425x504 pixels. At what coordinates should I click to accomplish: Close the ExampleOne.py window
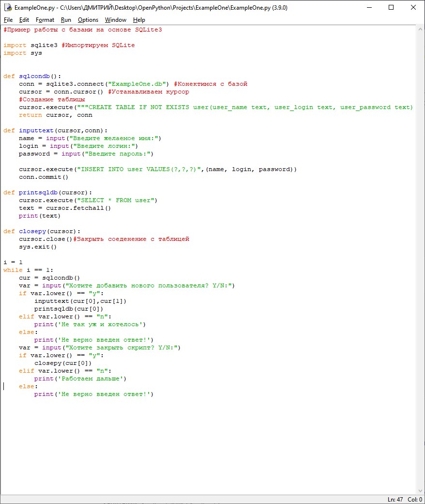(413, 8)
